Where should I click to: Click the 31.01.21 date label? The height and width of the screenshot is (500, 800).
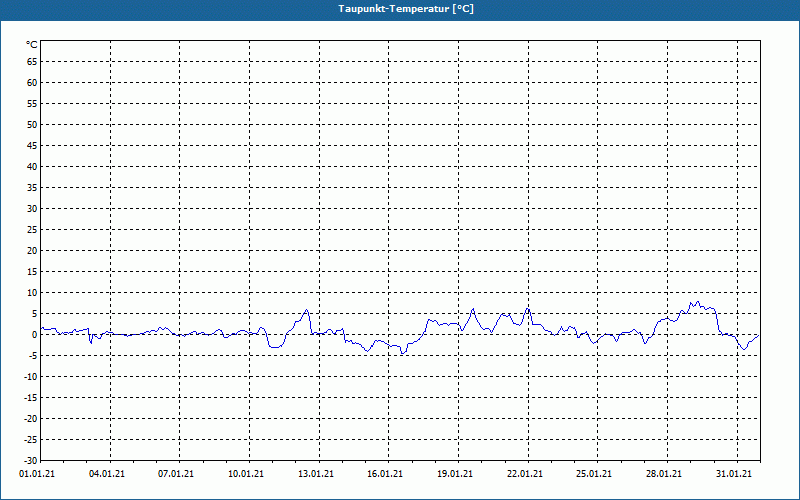click(x=734, y=474)
